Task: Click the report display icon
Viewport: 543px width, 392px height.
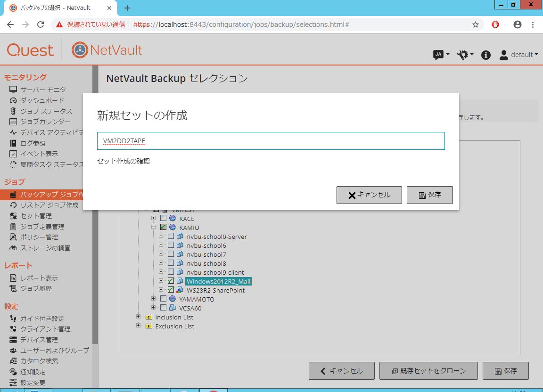Action: tap(13, 278)
